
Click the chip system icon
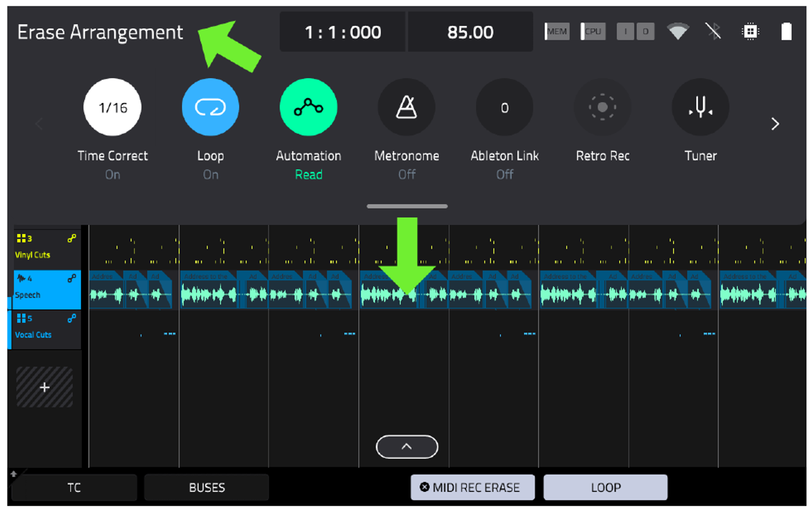750,31
